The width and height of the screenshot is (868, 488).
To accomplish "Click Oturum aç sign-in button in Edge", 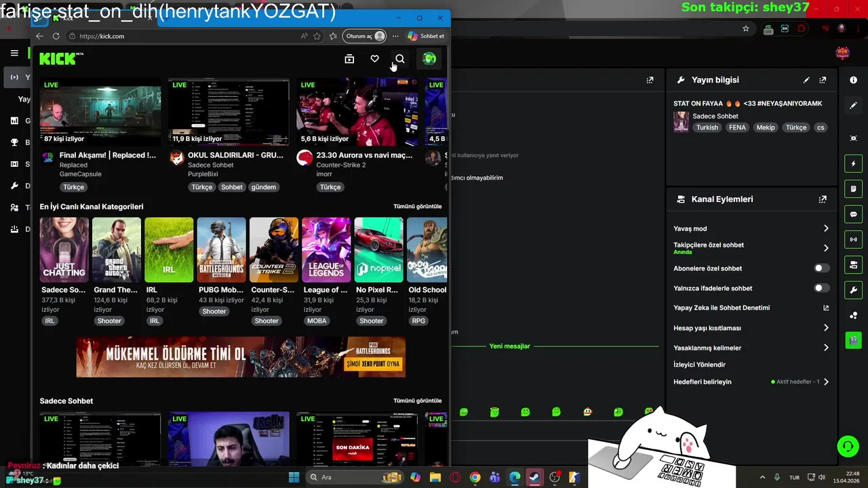I will [365, 36].
